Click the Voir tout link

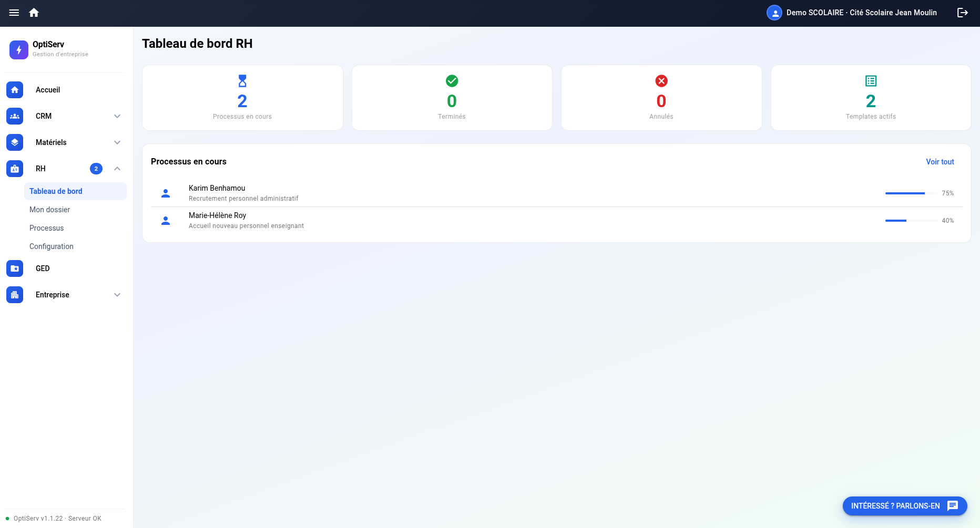tap(940, 162)
